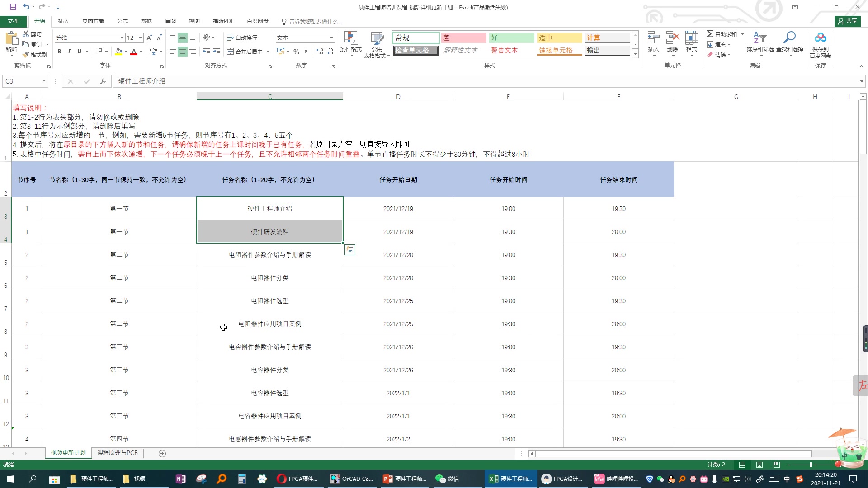Click the 共享 (Share) button

[847, 21]
